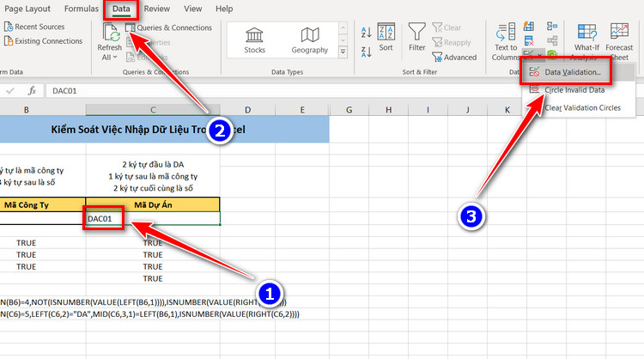
Task: Select column H header
Action: tap(388, 110)
